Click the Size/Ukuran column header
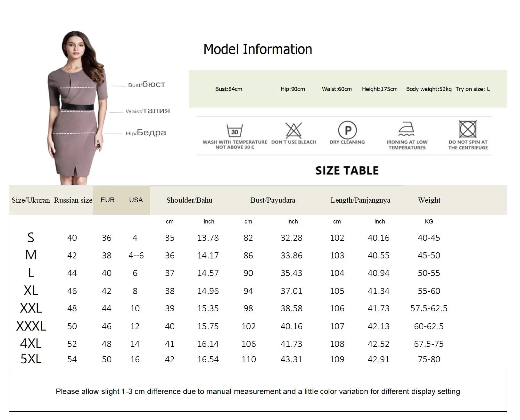520x420 pixels. pyautogui.click(x=31, y=200)
